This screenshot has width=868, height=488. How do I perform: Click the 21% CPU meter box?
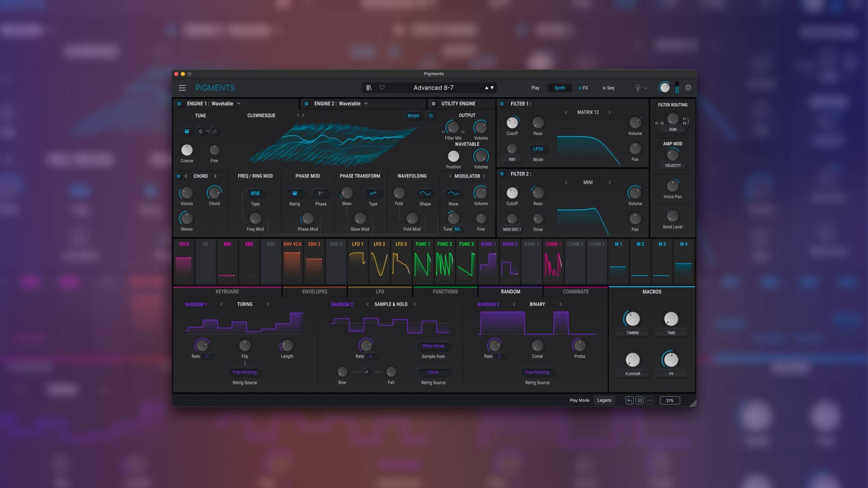pyautogui.click(x=670, y=400)
